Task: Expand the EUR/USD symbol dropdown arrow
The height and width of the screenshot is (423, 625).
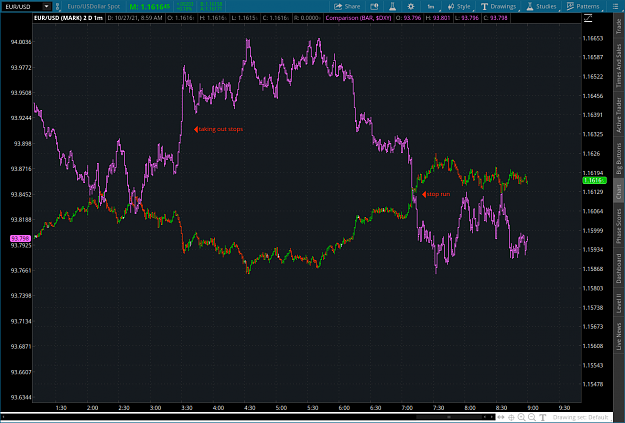Action: click(x=47, y=6)
